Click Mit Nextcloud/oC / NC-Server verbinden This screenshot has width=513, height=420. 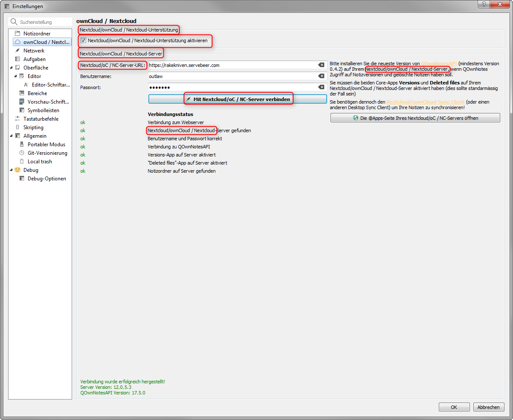coord(238,99)
